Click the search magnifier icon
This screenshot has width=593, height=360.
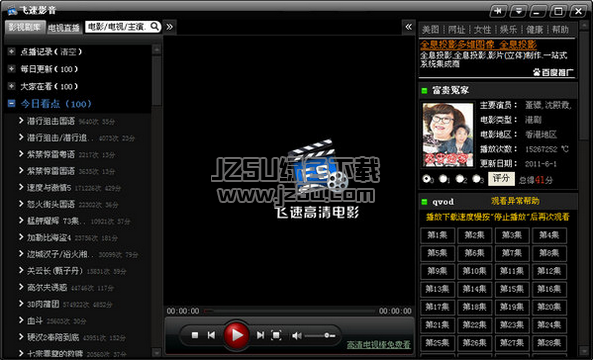(x=155, y=26)
